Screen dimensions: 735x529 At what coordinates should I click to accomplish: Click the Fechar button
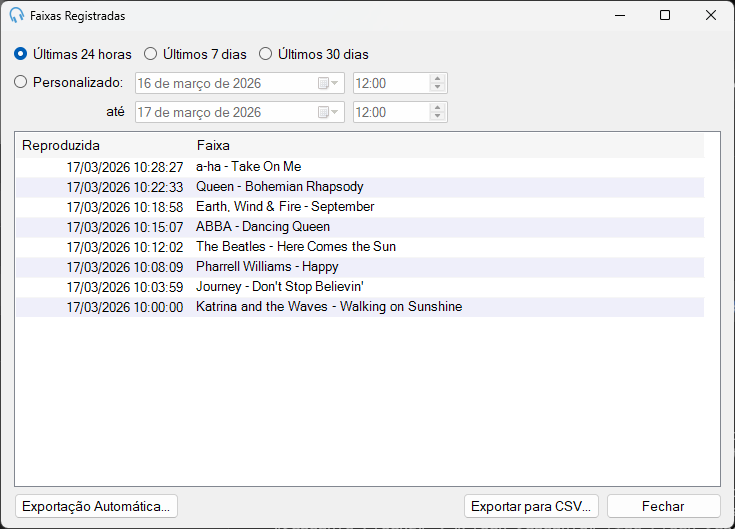pos(663,506)
